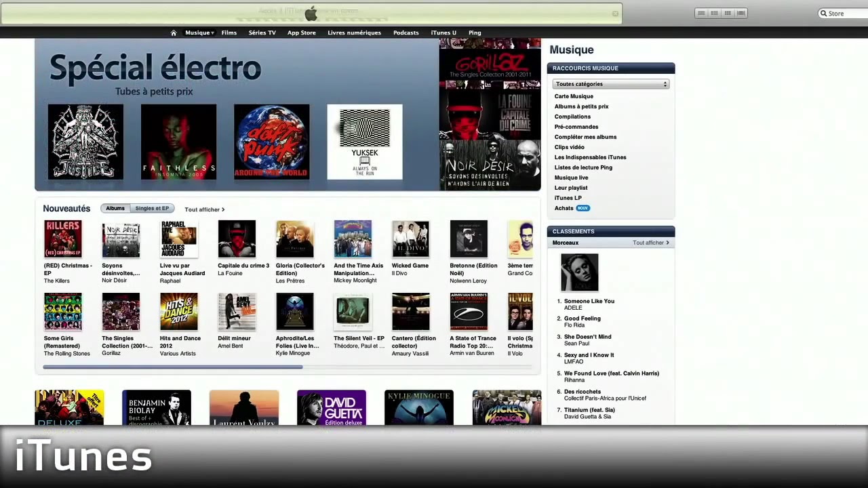Open the iTunes U tab
868x488 pixels.
click(x=443, y=33)
